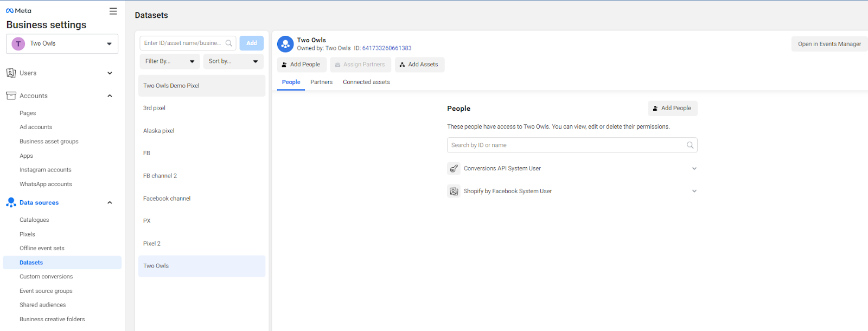Open Custom conversions
The width and height of the screenshot is (868, 331).
pyautogui.click(x=46, y=277)
